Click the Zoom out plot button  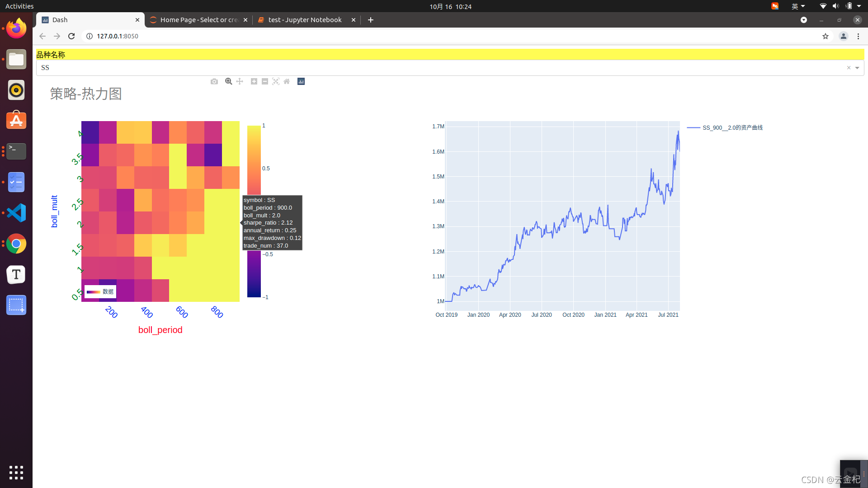(x=265, y=81)
